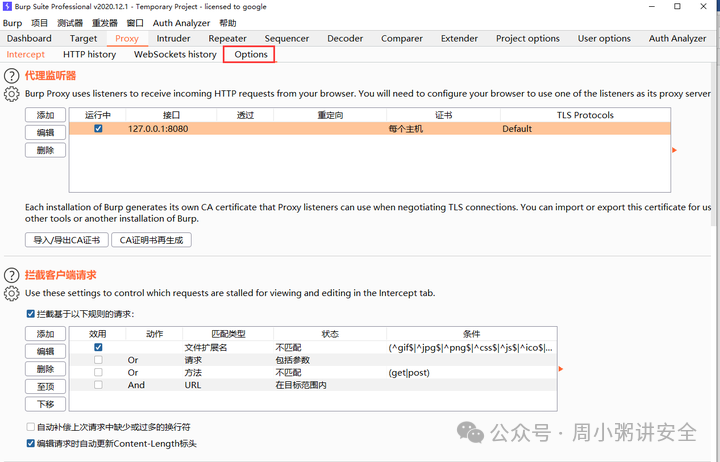720x462 pixels.
Task: Select the ^gif$|^jpg$ condition cell
Action: pyautogui.click(x=470, y=348)
